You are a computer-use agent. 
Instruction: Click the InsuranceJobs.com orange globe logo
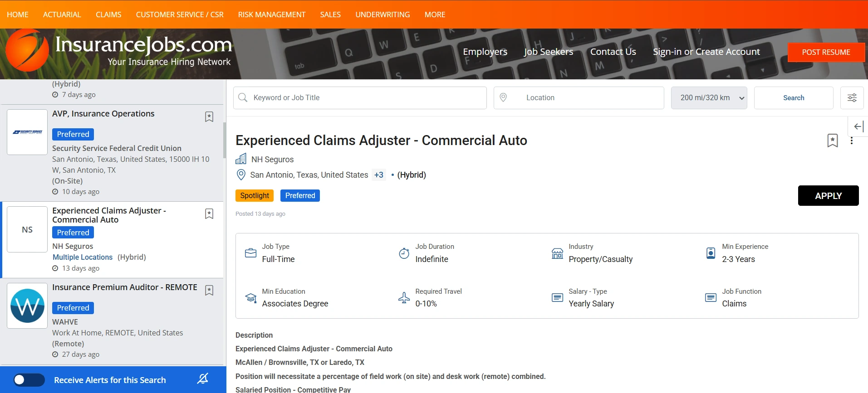pos(27,50)
